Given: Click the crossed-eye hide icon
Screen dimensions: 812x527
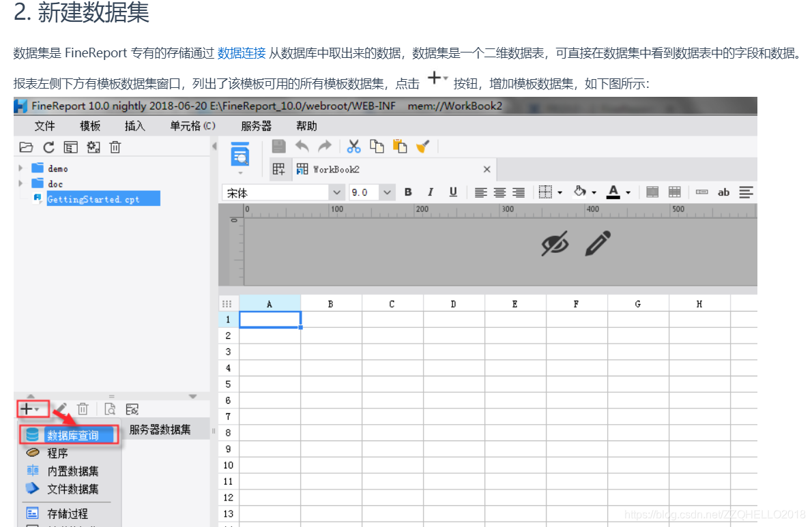Looking at the screenshot, I should 555,243.
